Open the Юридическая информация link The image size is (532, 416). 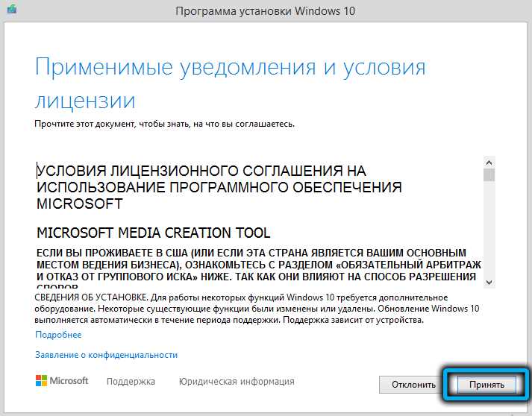pyautogui.click(x=237, y=382)
